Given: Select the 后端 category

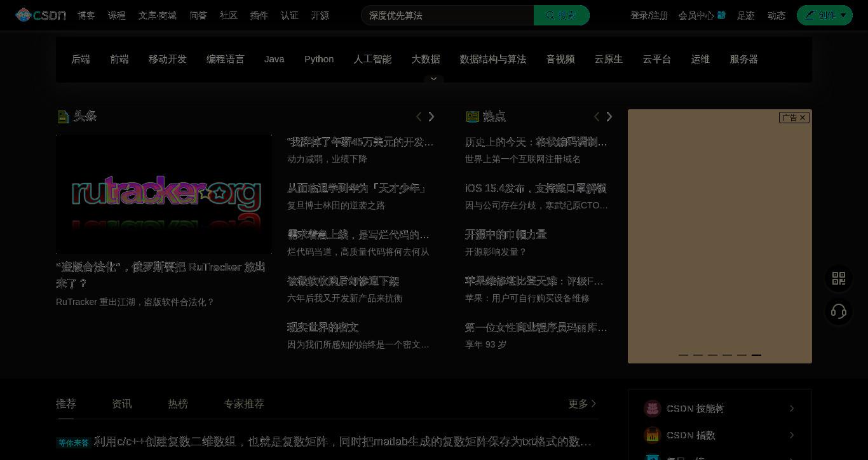Looking at the screenshot, I should coord(81,59).
